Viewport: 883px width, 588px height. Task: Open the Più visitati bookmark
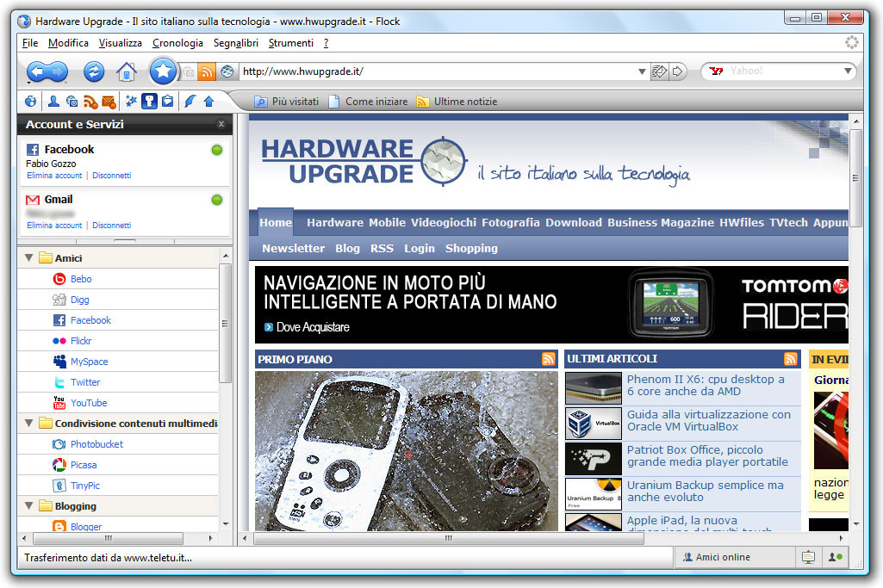[x=287, y=102]
